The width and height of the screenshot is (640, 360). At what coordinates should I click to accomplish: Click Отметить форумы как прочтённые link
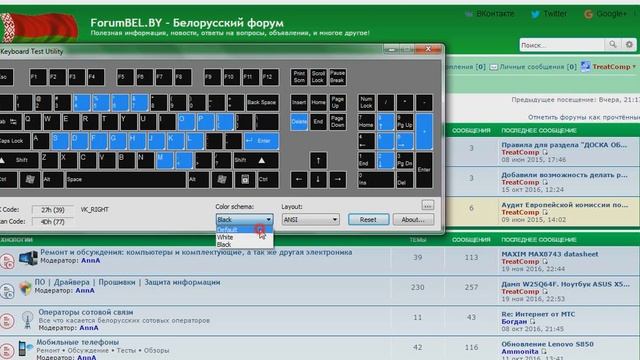pos(584,118)
